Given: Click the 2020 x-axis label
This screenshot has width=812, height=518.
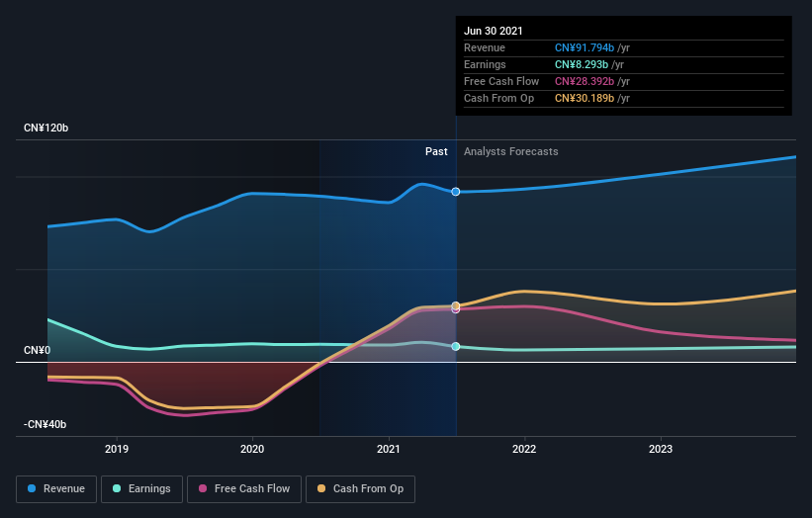Looking at the screenshot, I should (x=252, y=449).
